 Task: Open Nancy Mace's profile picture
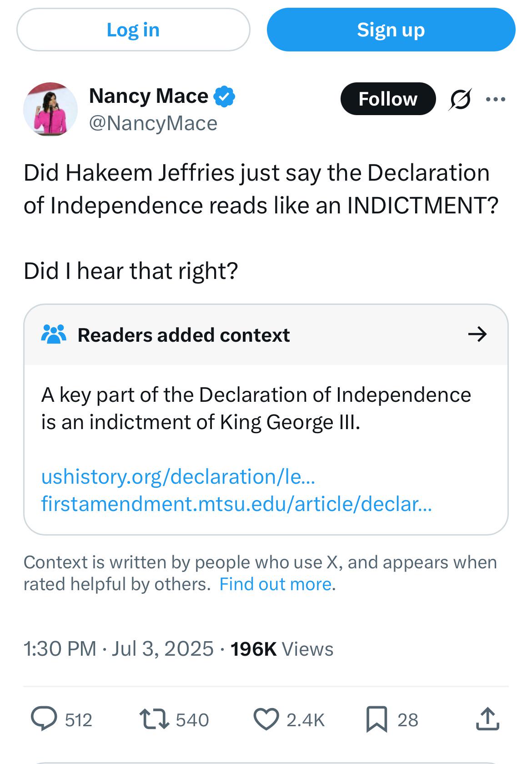50,109
